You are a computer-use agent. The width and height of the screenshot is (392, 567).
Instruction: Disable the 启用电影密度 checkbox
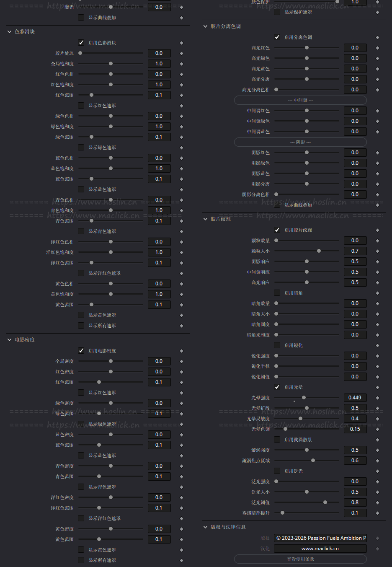pyautogui.click(x=81, y=350)
